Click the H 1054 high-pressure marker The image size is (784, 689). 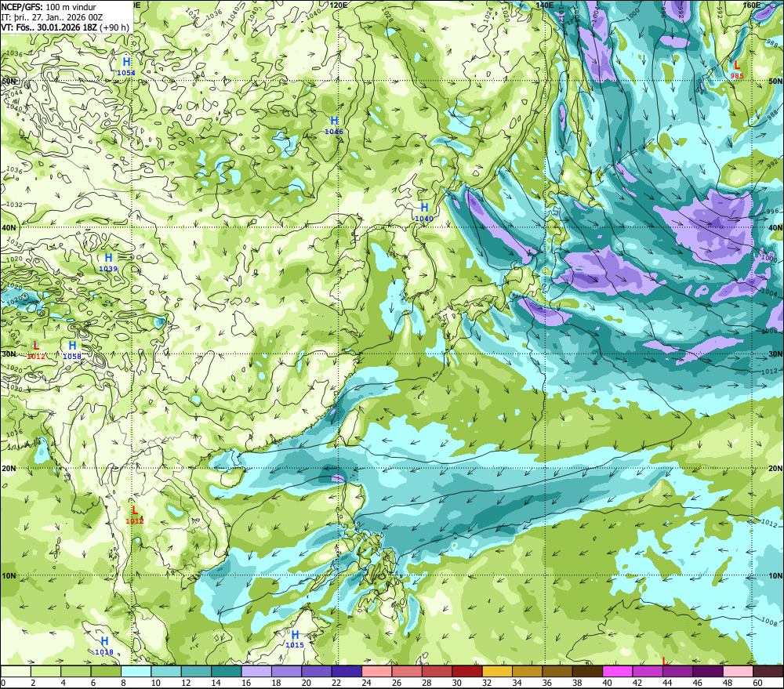[126, 66]
